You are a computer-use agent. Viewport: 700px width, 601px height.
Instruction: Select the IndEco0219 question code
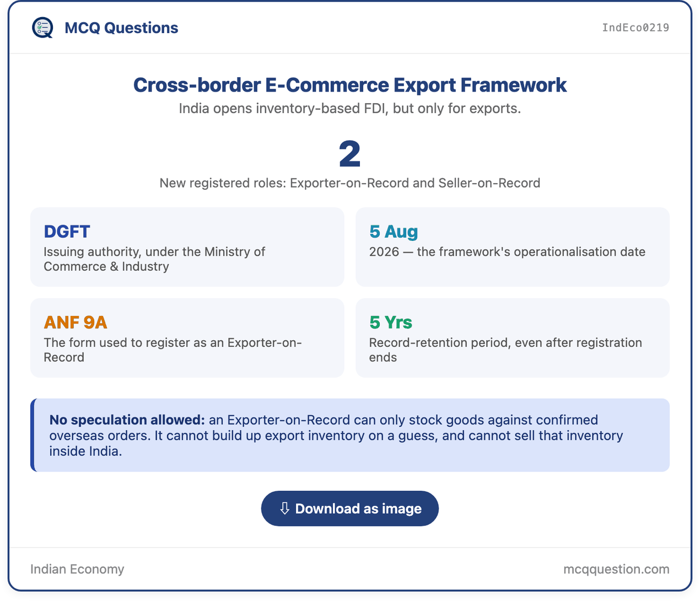(636, 28)
